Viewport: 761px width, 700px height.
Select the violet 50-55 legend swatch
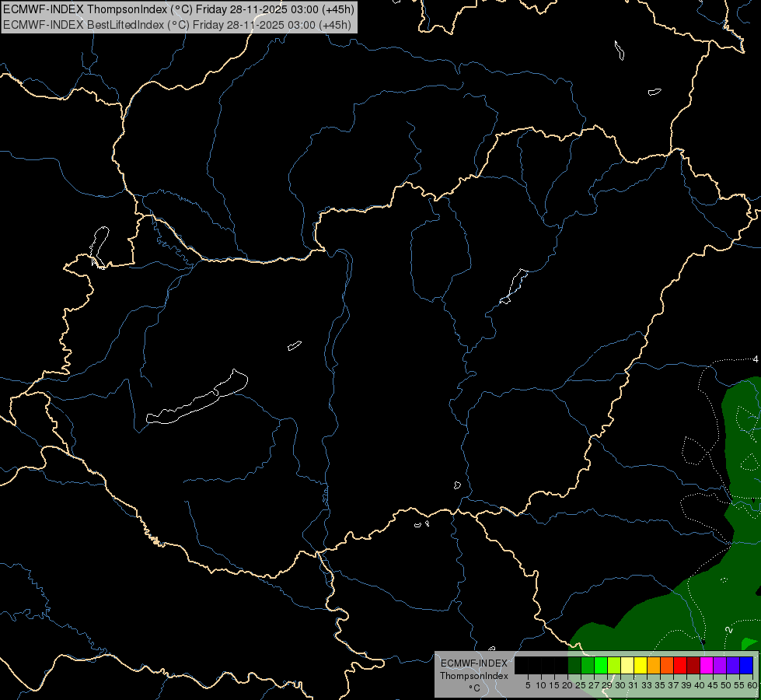733,665
